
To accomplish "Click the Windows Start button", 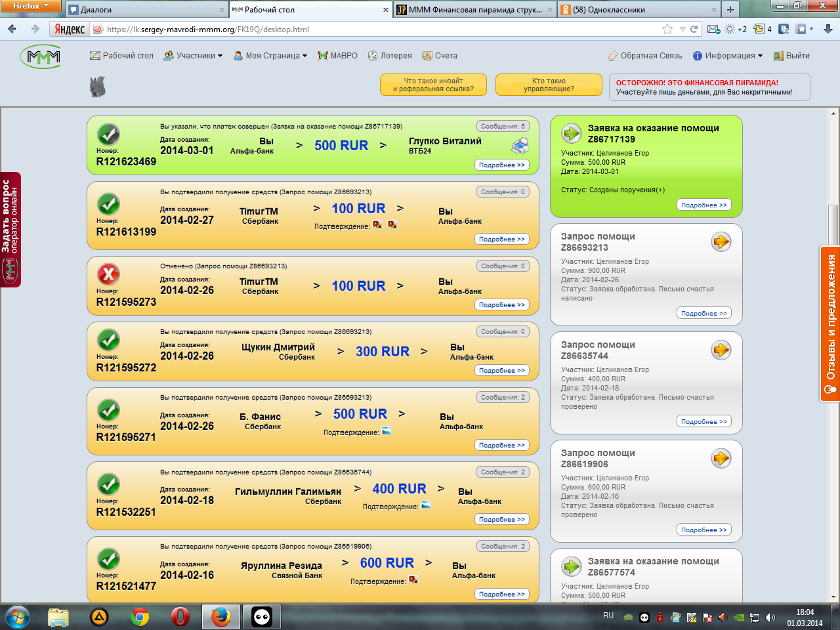I will pos(18,617).
